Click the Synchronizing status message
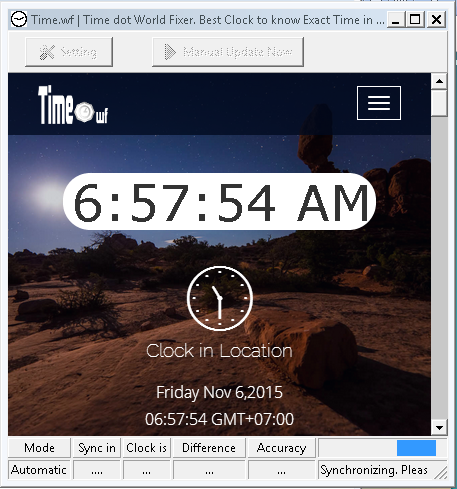This screenshot has height=489, width=457. pyautogui.click(x=374, y=470)
